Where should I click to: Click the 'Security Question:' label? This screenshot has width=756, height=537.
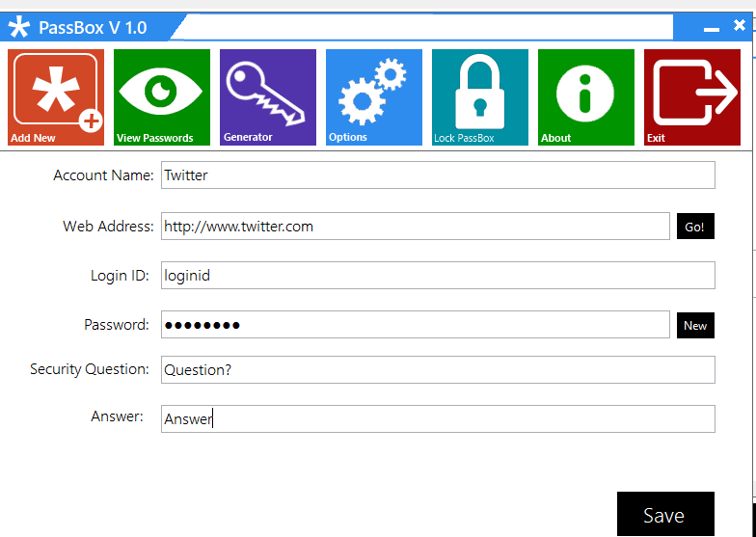coord(89,369)
